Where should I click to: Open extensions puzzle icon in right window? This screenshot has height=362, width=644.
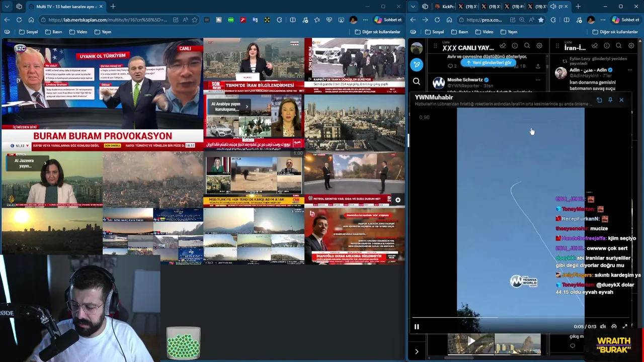pyautogui.click(x=553, y=20)
